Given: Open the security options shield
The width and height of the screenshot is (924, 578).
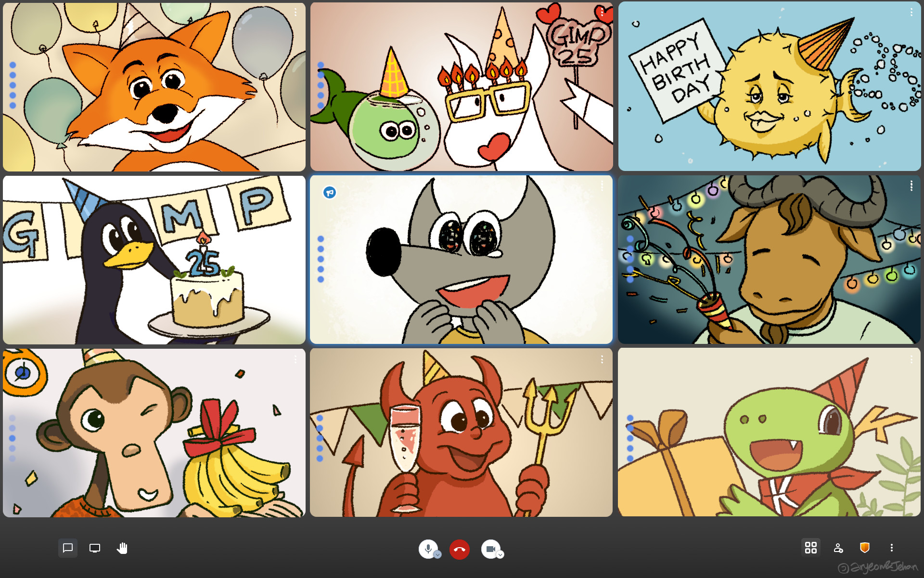Looking at the screenshot, I should click(864, 548).
